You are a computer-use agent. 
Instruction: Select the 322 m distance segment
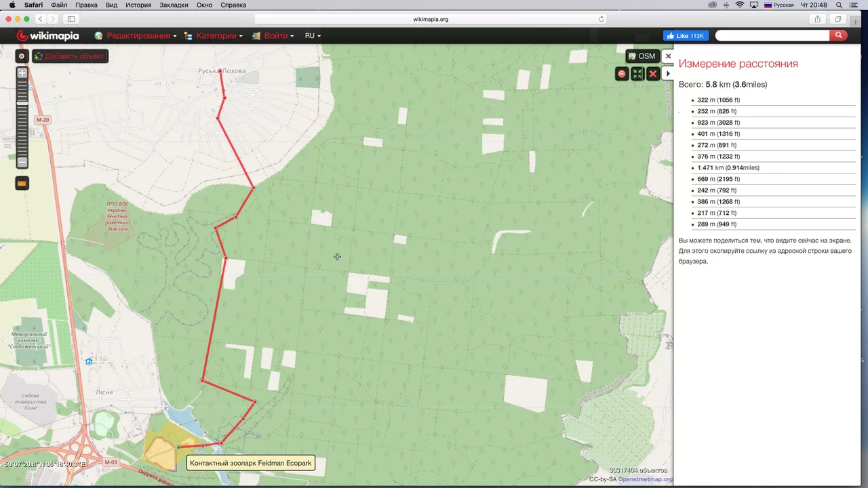pyautogui.click(x=773, y=100)
